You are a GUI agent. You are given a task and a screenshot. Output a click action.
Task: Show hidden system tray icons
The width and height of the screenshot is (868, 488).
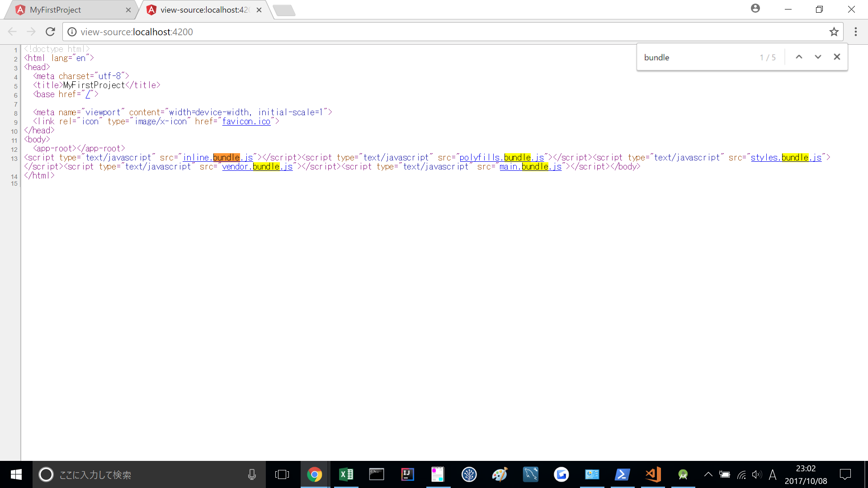click(708, 474)
